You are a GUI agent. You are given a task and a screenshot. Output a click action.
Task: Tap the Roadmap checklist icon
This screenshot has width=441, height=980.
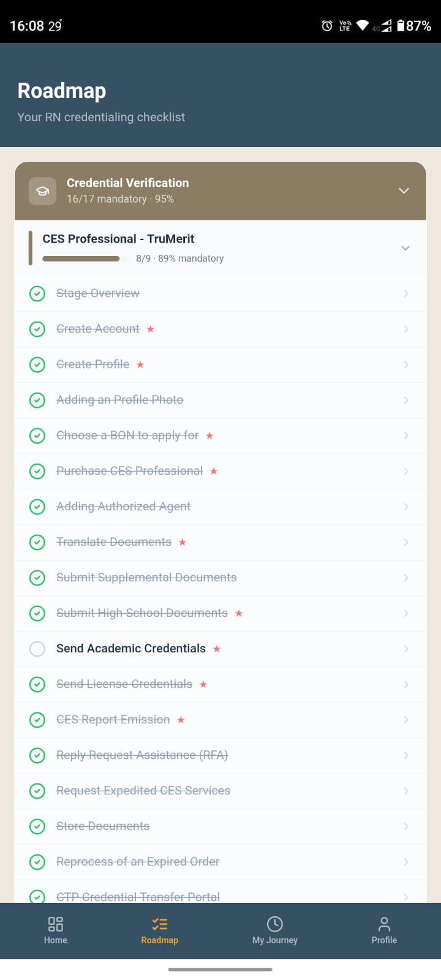point(160,924)
